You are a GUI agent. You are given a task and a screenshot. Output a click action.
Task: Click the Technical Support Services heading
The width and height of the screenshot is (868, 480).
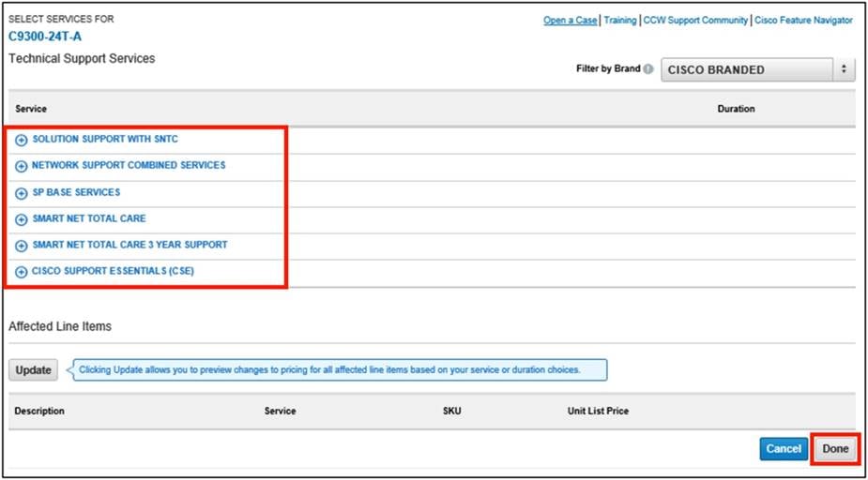82,58
